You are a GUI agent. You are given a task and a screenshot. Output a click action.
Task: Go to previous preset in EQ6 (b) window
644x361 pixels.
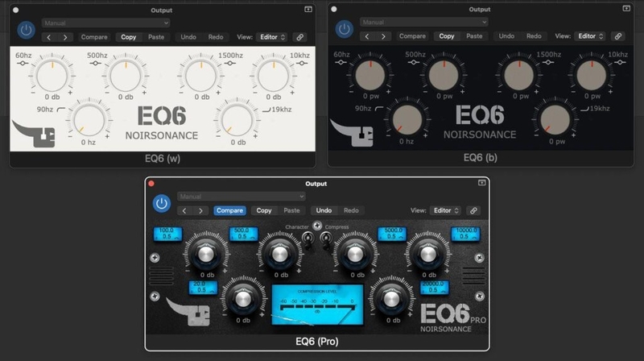(367, 36)
